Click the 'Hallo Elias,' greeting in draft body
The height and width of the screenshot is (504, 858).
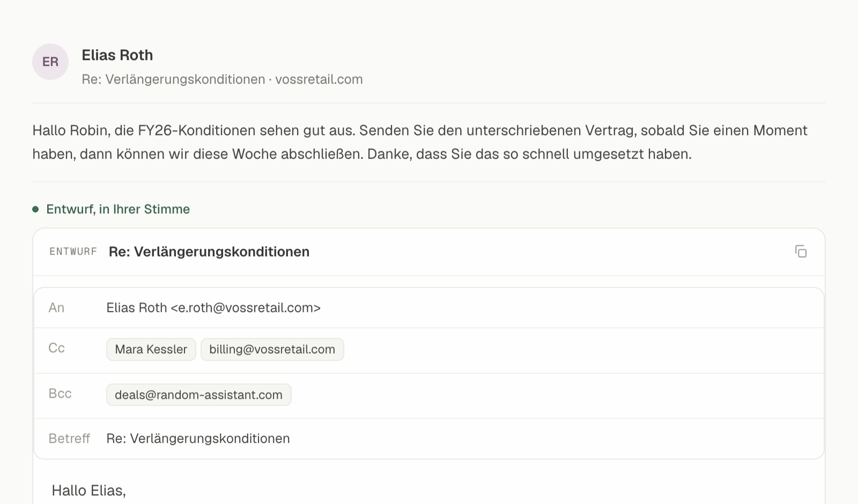pos(89,491)
